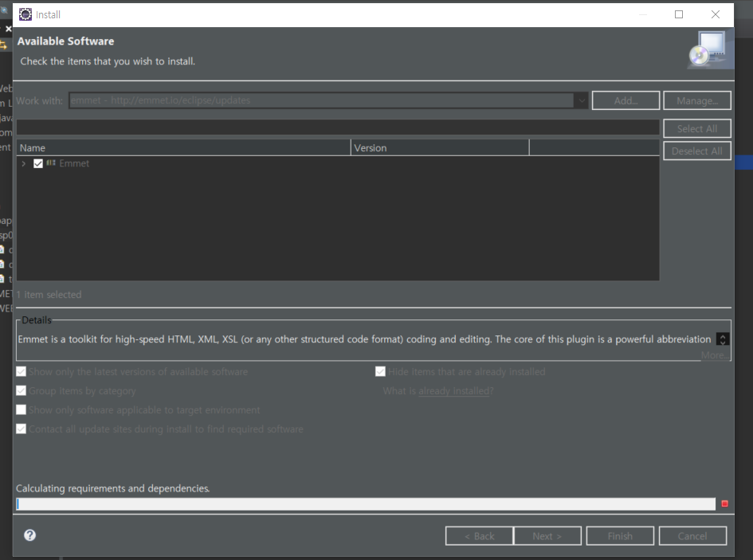Click the More... details link

714,355
